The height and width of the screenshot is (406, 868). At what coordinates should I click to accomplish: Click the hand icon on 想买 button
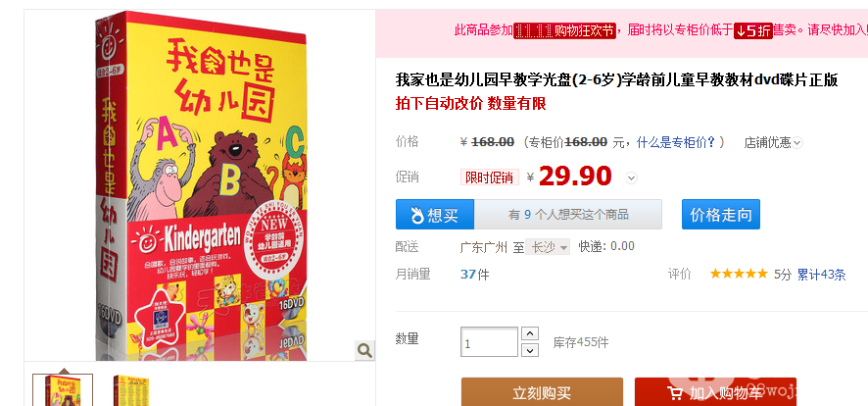pyautogui.click(x=416, y=215)
